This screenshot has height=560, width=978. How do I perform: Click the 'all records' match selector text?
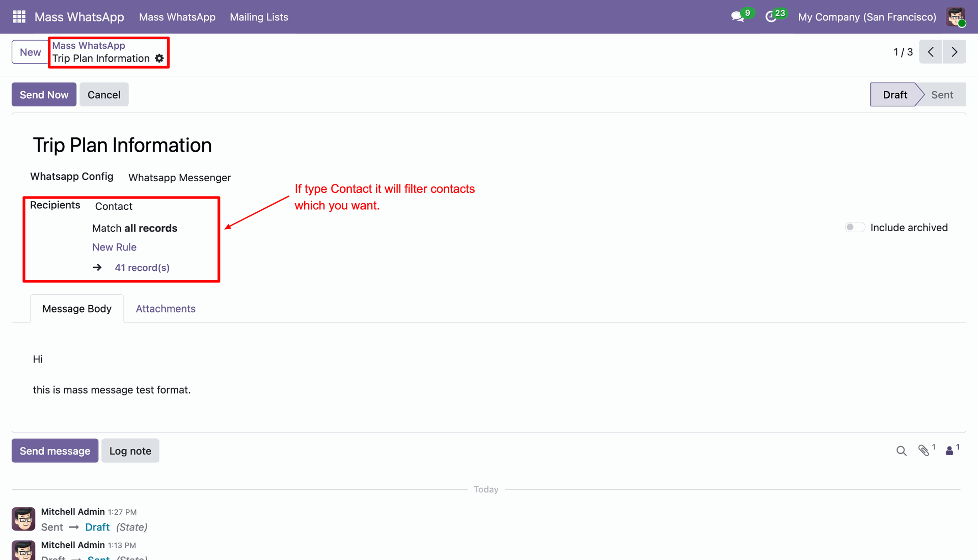click(151, 229)
